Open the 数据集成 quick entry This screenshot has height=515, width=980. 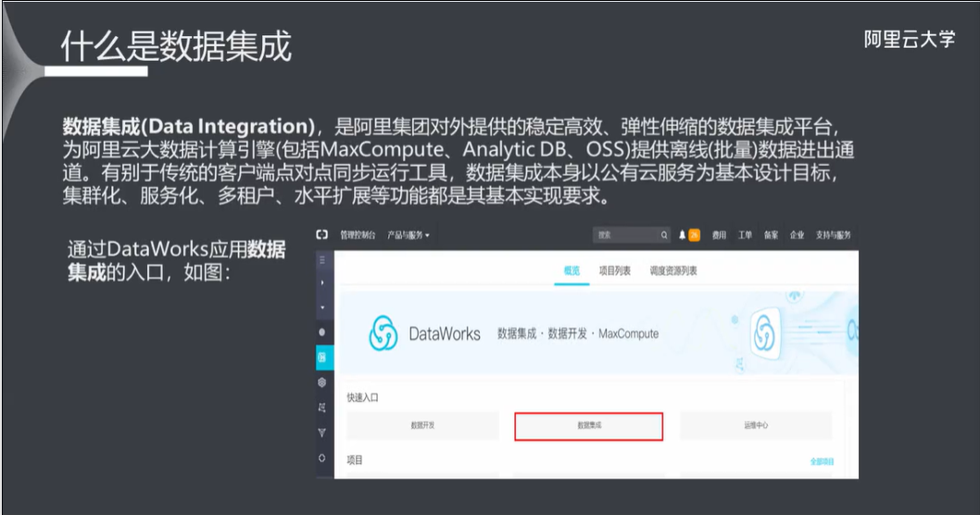pos(589,426)
